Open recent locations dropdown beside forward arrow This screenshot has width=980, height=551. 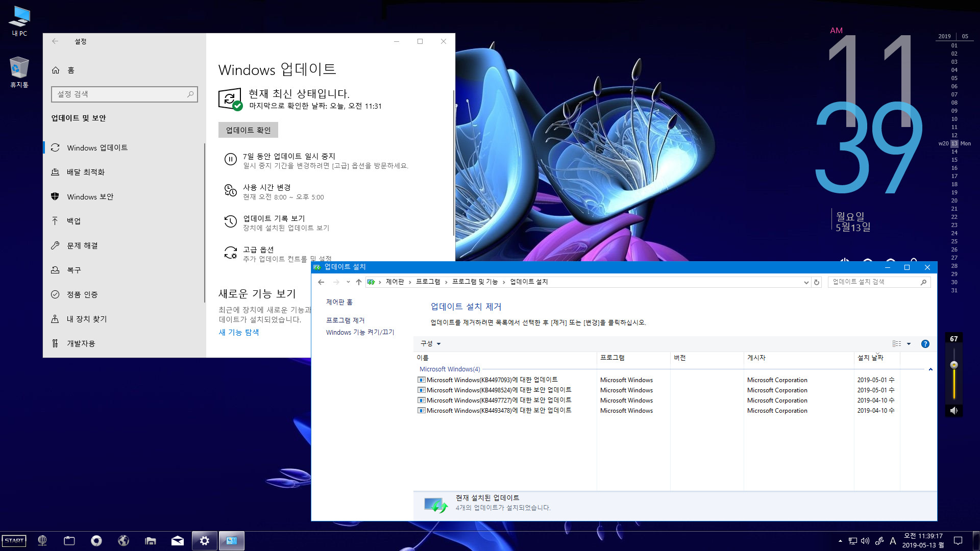pos(348,282)
